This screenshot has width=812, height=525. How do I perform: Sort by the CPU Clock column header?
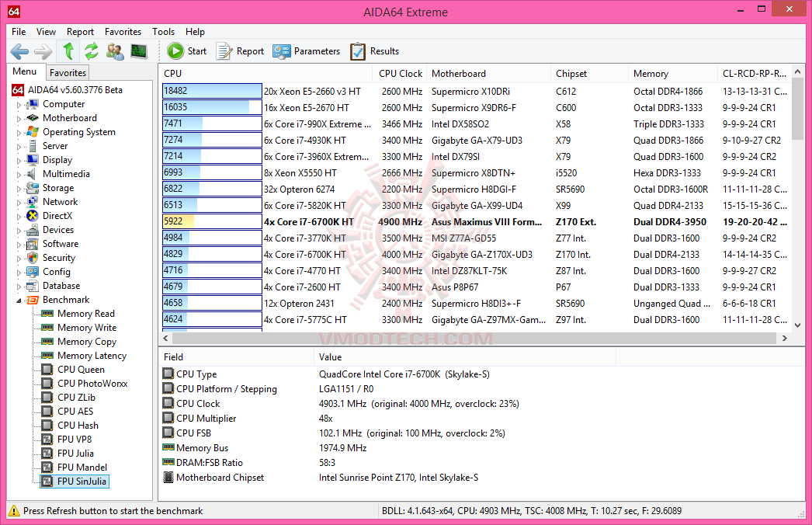401,74
